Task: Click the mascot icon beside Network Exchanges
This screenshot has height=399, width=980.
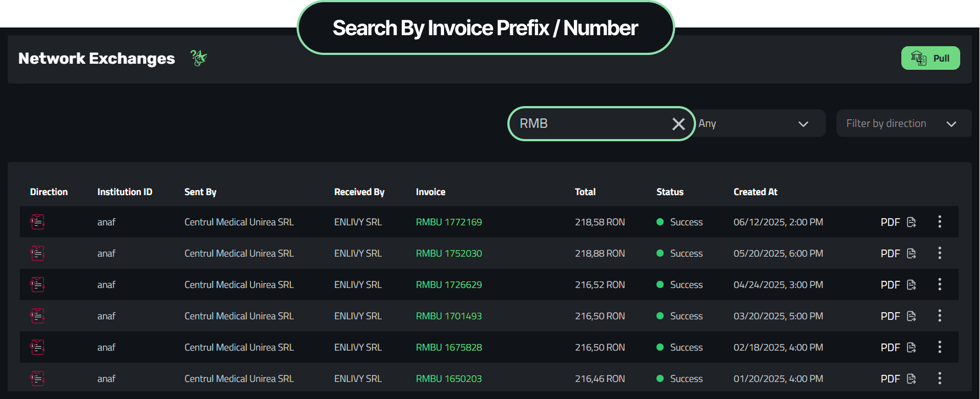Action: pos(198,58)
